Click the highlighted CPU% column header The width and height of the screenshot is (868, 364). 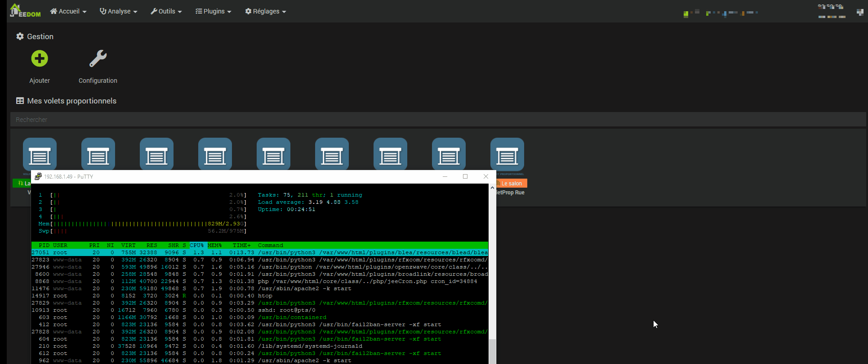point(197,245)
